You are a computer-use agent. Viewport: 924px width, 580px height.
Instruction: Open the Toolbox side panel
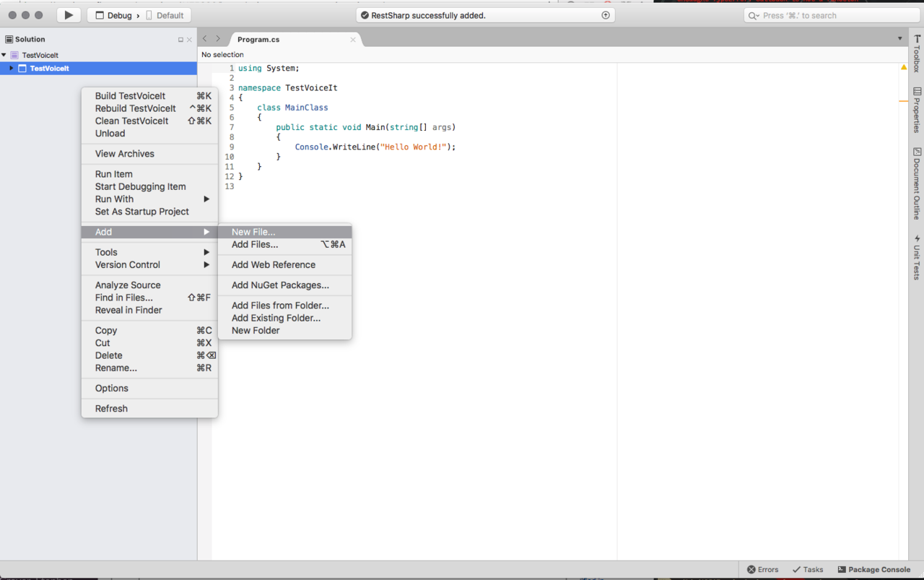[917, 53]
